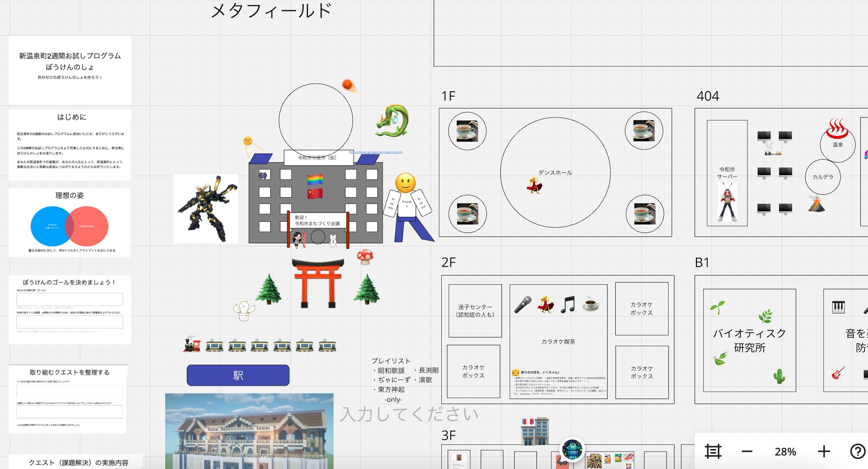Select the 理想の姿 Venn diagram slide
Viewport: 868px width, 469px height.
click(70, 223)
